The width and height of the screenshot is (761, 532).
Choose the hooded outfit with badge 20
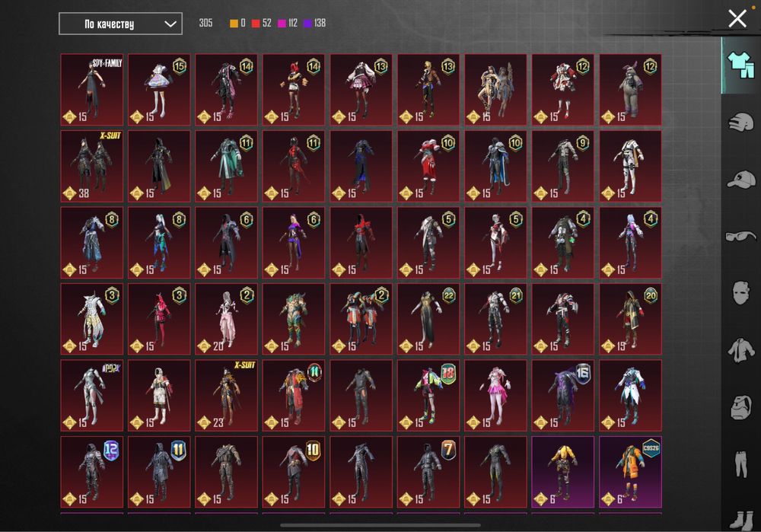630,319
